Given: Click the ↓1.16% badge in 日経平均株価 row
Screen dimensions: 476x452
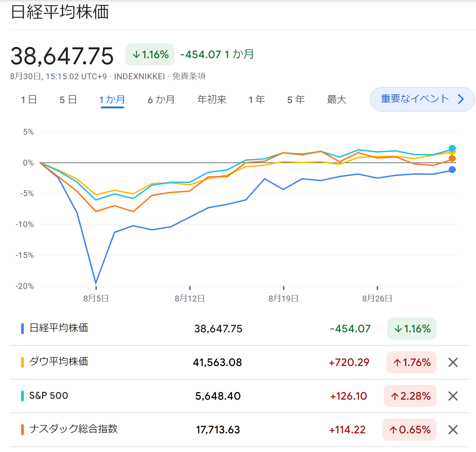Looking at the screenshot, I should (x=412, y=329).
